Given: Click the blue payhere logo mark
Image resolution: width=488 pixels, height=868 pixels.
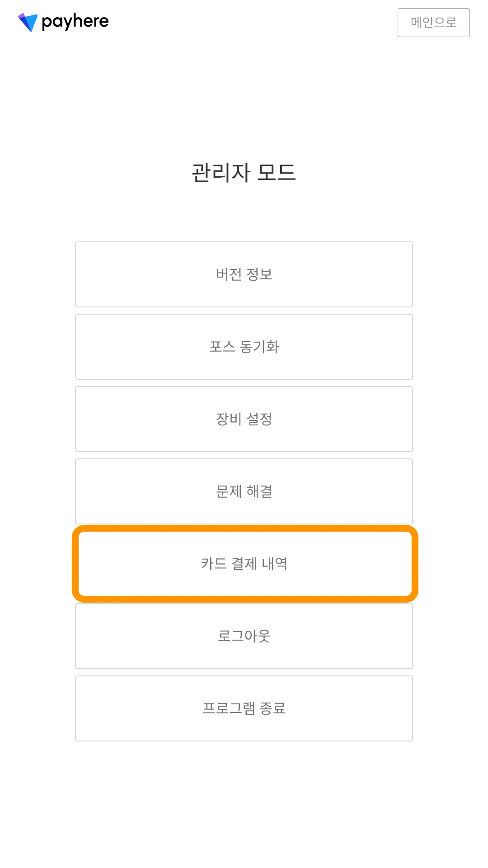Looking at the screenshot, I should coord(28,22).
